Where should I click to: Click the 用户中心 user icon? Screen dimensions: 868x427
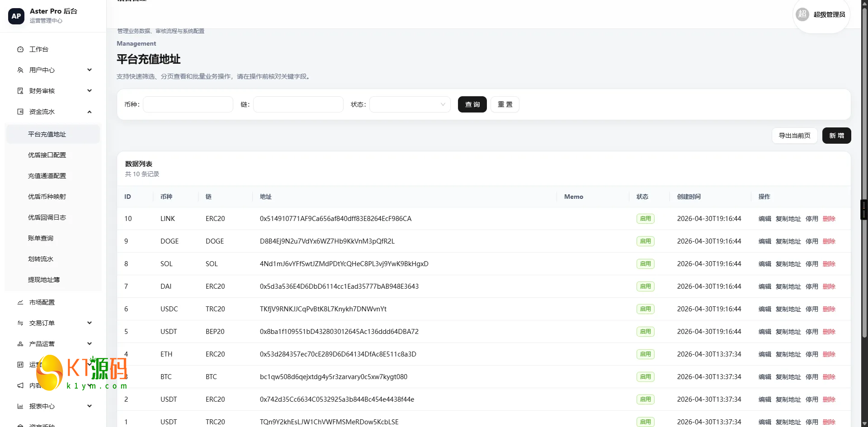(20, 70)
